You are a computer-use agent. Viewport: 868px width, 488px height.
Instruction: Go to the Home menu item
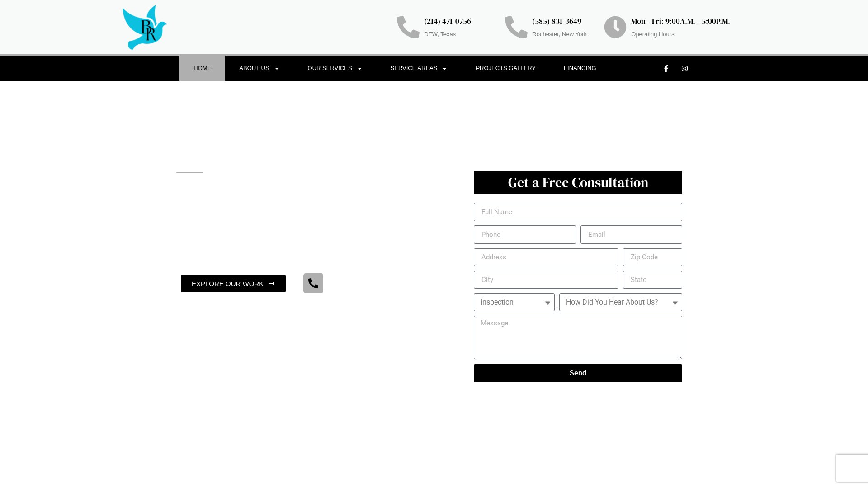(202, 68)
